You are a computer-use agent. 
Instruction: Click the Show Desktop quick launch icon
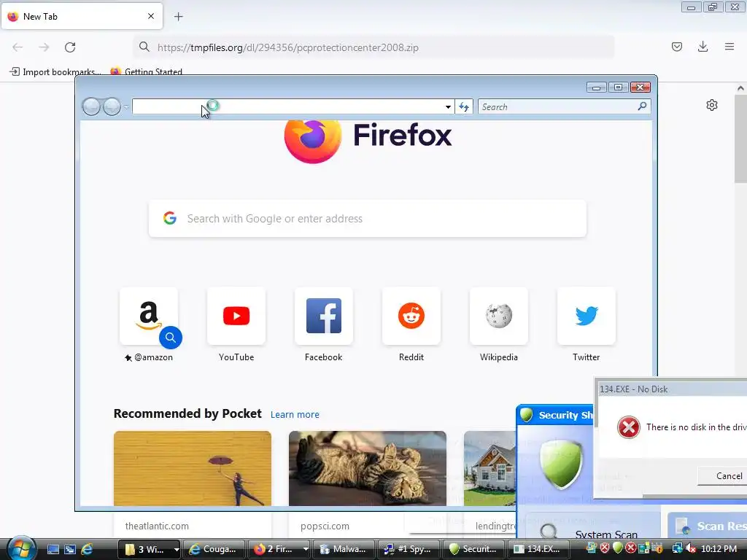53,549
